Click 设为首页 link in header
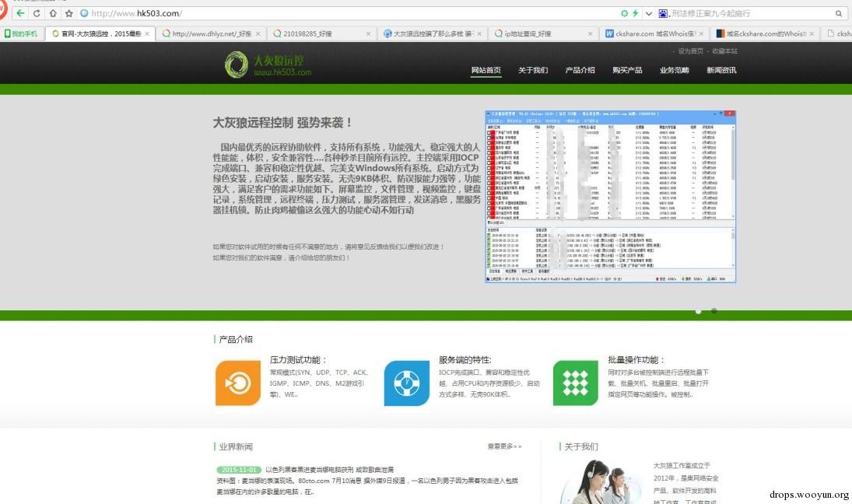Image resolution: width=852 pixels, height=504 pixels. click(x=690, y=51)
